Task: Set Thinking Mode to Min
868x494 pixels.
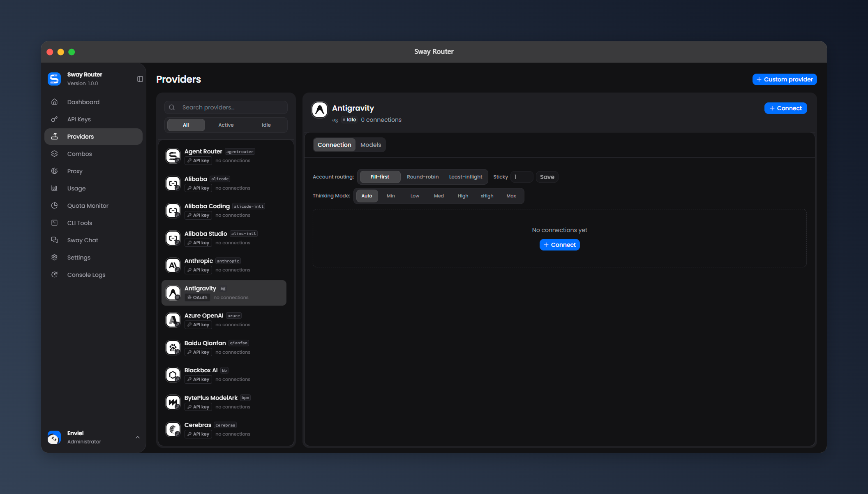Action: [x=391, y=196]
